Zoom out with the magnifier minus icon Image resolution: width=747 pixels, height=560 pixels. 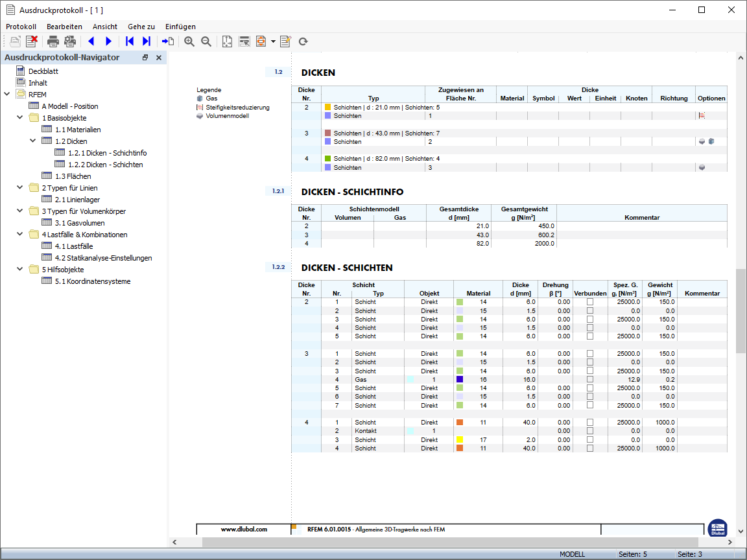click(x=206, y=41)
